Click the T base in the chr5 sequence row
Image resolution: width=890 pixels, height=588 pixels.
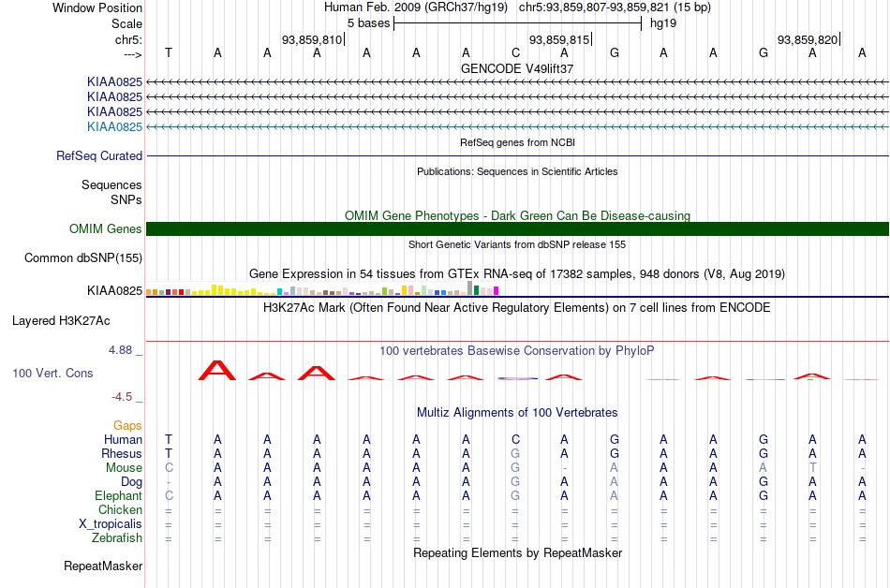168,53
